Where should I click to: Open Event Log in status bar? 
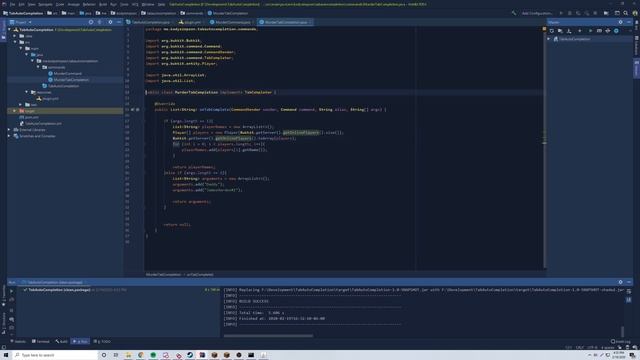tap(621, 341)
